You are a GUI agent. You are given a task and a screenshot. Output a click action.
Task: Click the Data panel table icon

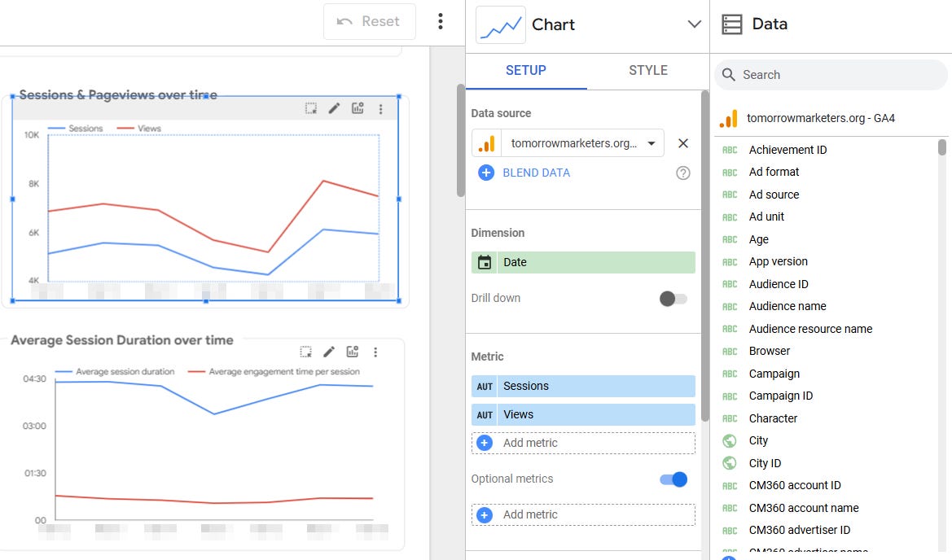(731, 24)
